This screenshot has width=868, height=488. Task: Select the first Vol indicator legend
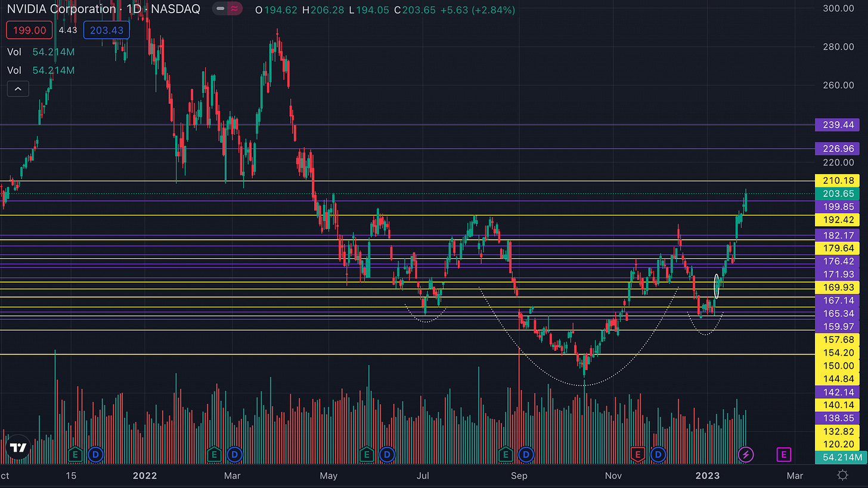(x=41, y=52)
